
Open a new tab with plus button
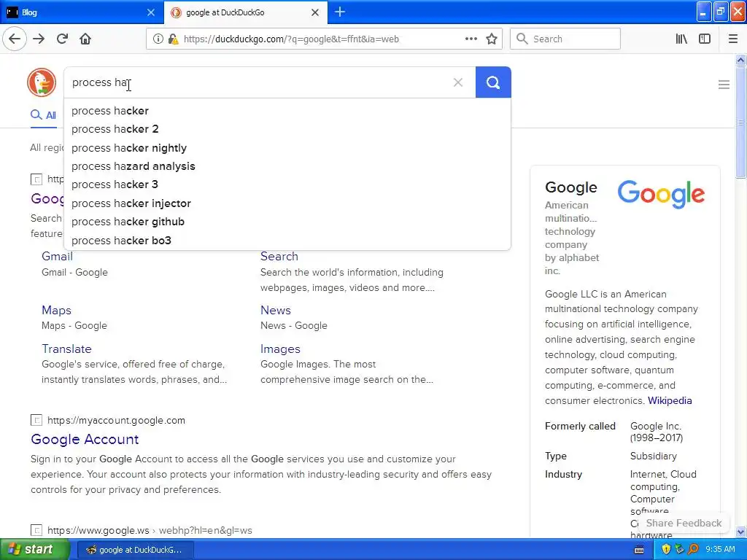[340, 12]
